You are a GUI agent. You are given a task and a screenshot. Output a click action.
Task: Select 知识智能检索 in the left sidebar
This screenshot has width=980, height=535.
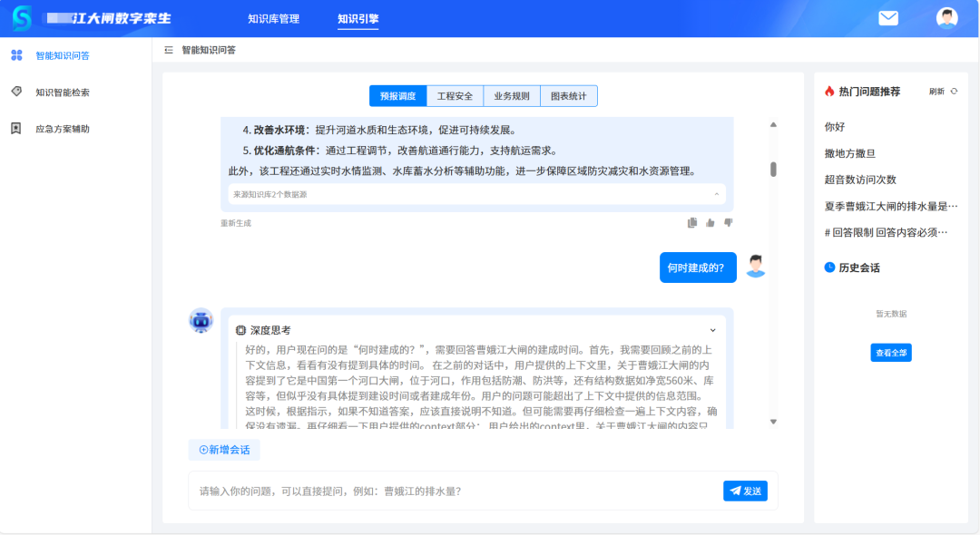[x=64, y=92]
